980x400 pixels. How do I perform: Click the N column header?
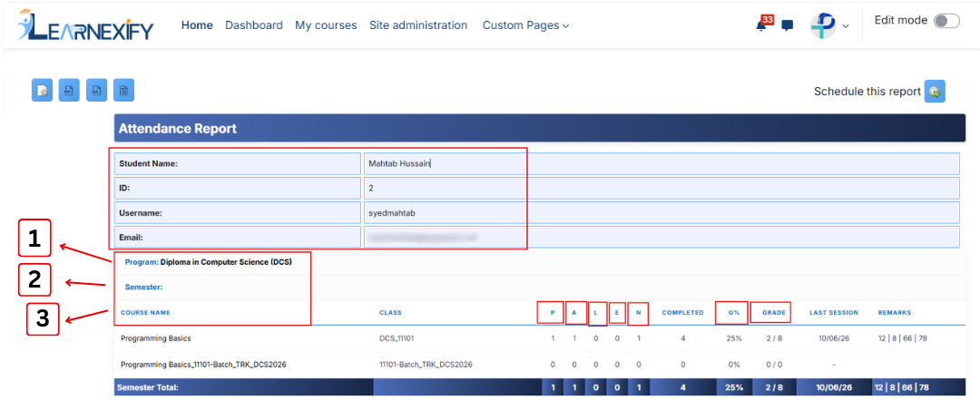click(638, 313)
